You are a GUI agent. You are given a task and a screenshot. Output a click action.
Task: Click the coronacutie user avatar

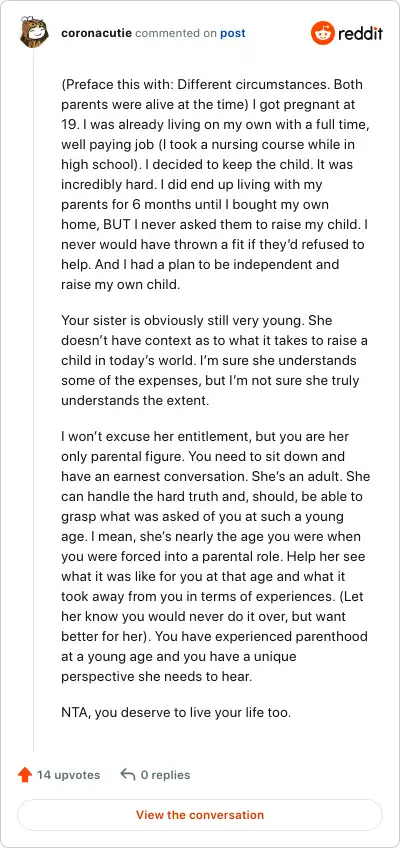coord(34,33)
